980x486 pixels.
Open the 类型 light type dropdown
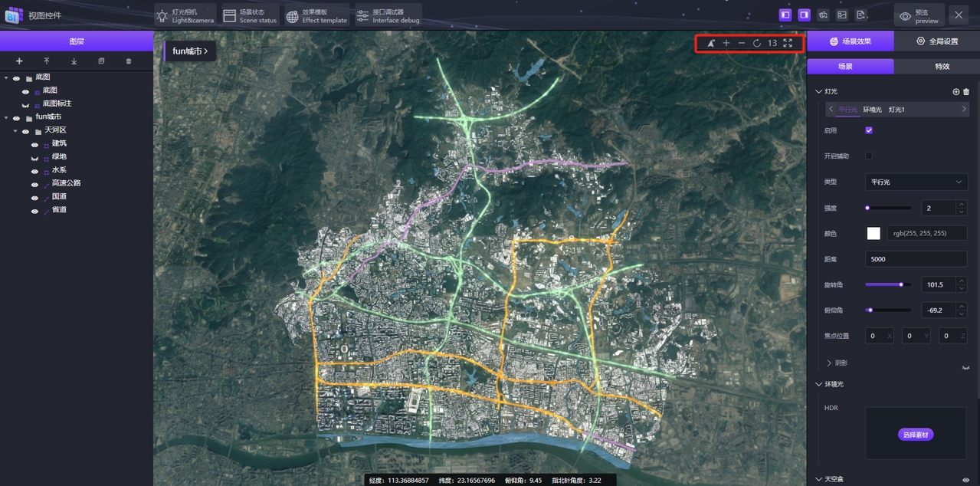(916, 182)
